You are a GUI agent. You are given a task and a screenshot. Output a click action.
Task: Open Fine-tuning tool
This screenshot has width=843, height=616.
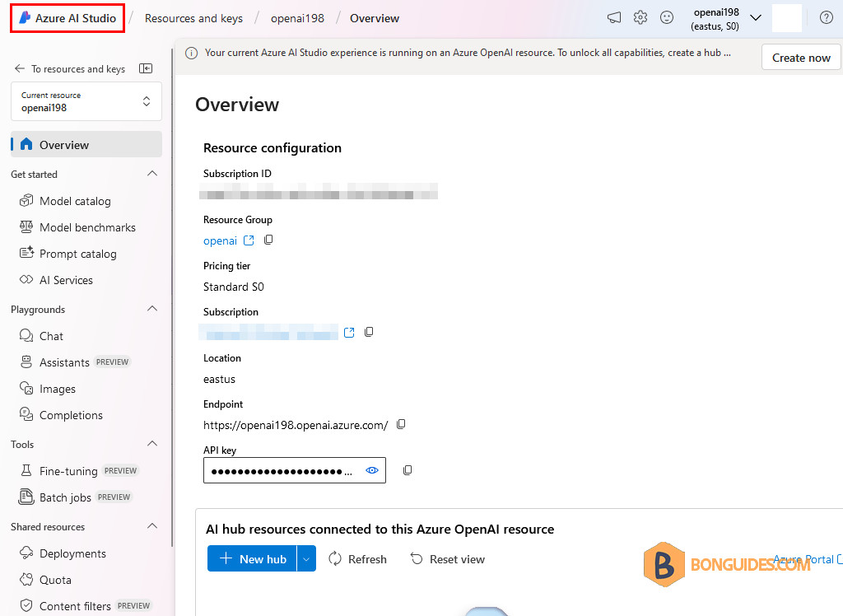pyautogui.click(x=79, y=471)
